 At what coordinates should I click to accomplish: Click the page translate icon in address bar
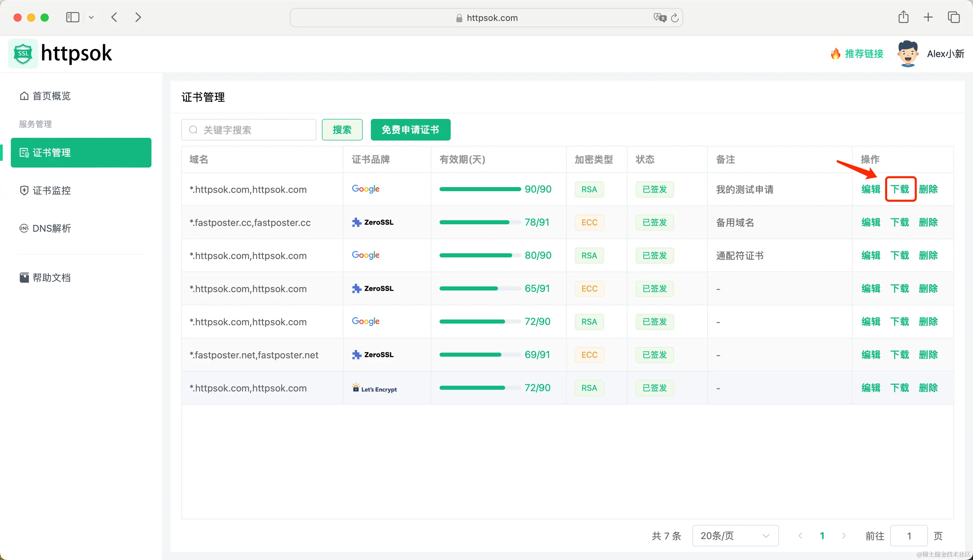point(660,18)
